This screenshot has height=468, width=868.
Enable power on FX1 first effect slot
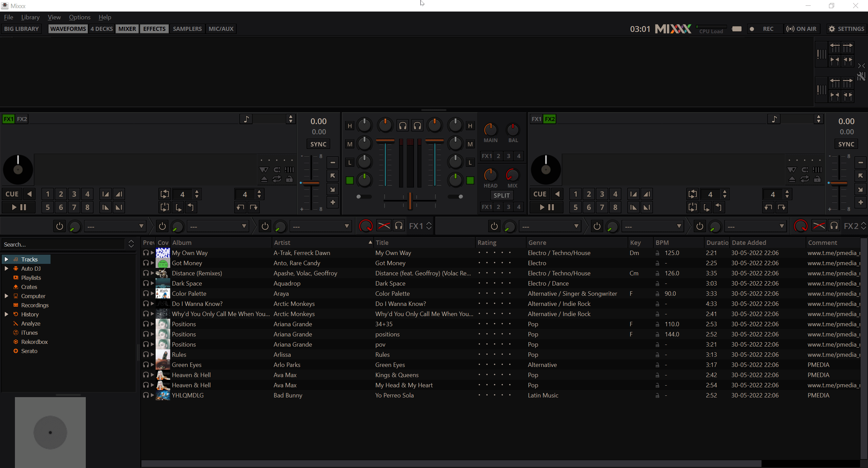click(x=59, y=226)
